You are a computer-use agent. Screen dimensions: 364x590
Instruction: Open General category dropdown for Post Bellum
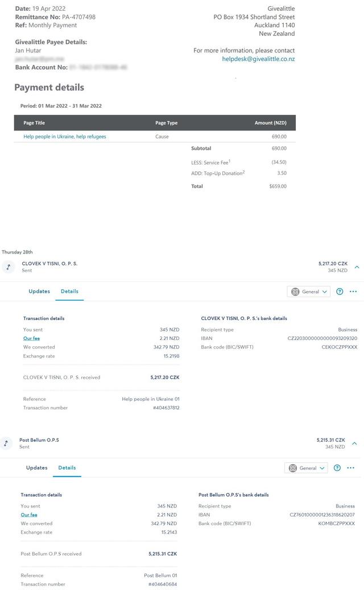click(307, 468)
